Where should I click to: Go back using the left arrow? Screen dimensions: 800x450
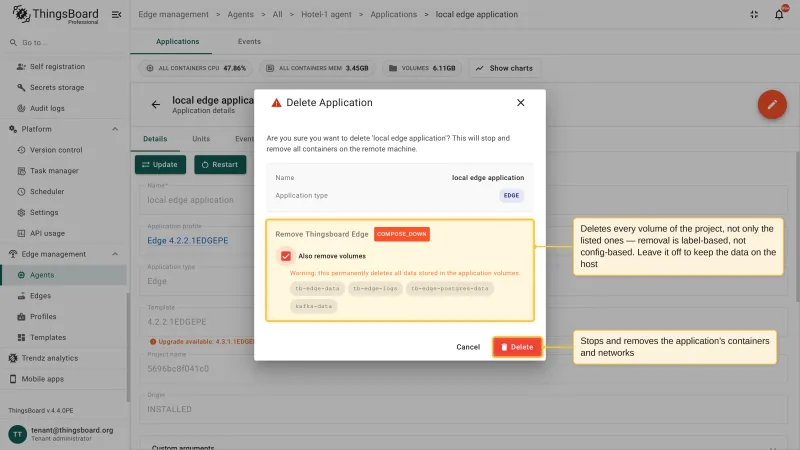(x=156, y=105)
